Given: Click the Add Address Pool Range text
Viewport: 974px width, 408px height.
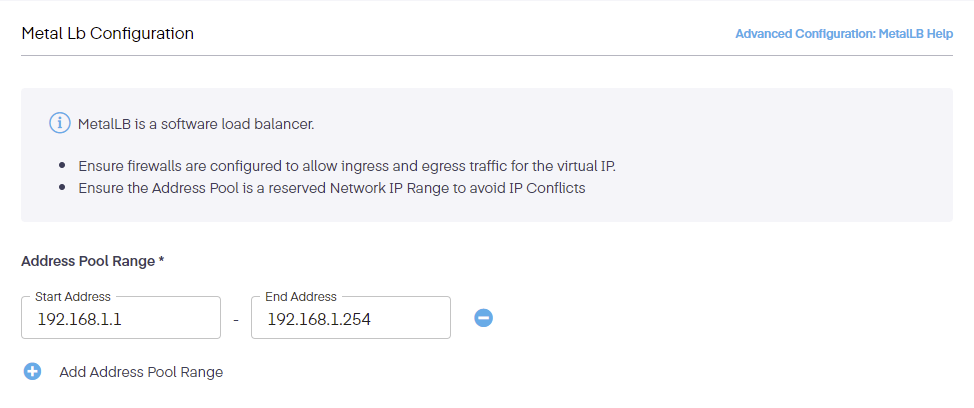Looking at the screenshot, I should 141,372.
